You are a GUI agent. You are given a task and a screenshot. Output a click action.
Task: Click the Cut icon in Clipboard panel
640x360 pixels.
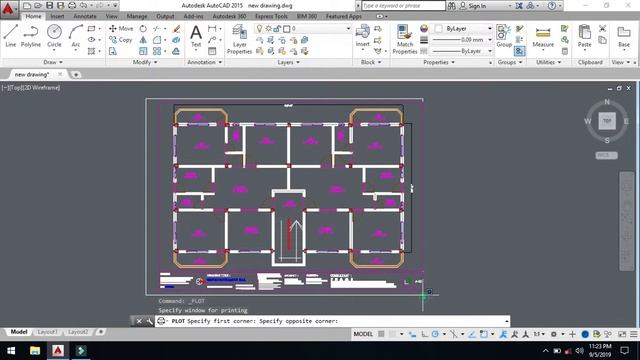[602, 29]
